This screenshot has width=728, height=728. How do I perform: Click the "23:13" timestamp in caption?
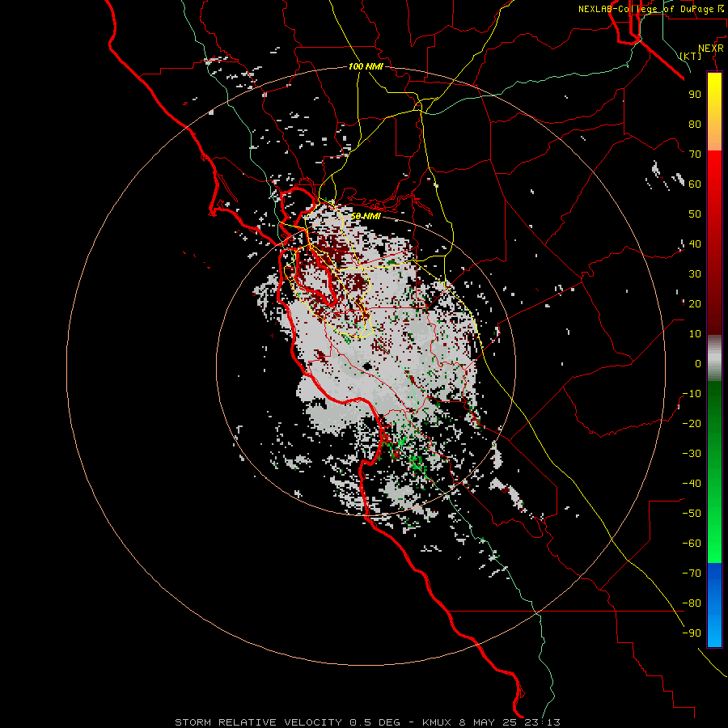click(542, 722)
